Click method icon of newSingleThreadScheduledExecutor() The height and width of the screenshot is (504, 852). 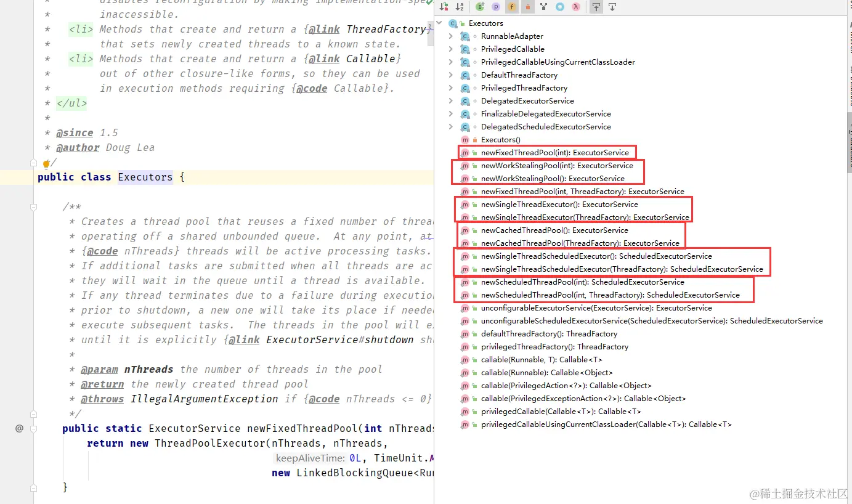pos(465,256)
